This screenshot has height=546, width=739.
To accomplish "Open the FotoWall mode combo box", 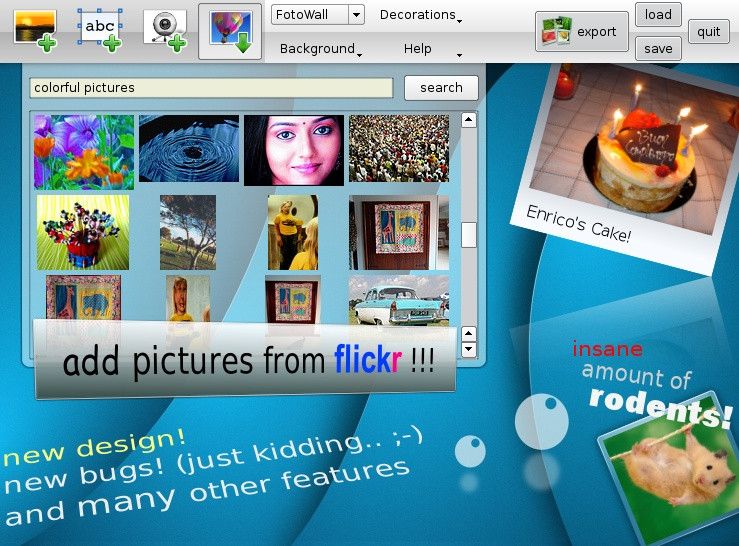I will [318, 15].
